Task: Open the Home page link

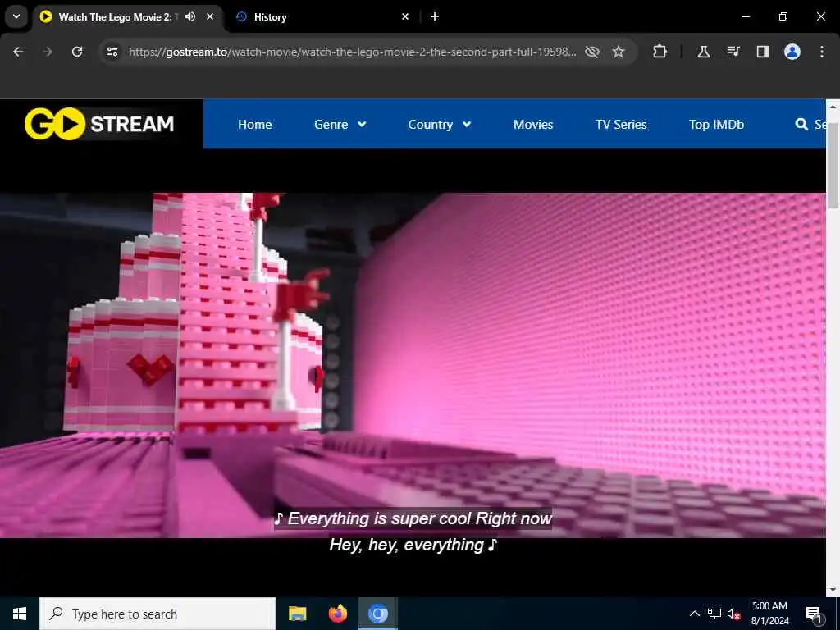Action: (254, 125)
